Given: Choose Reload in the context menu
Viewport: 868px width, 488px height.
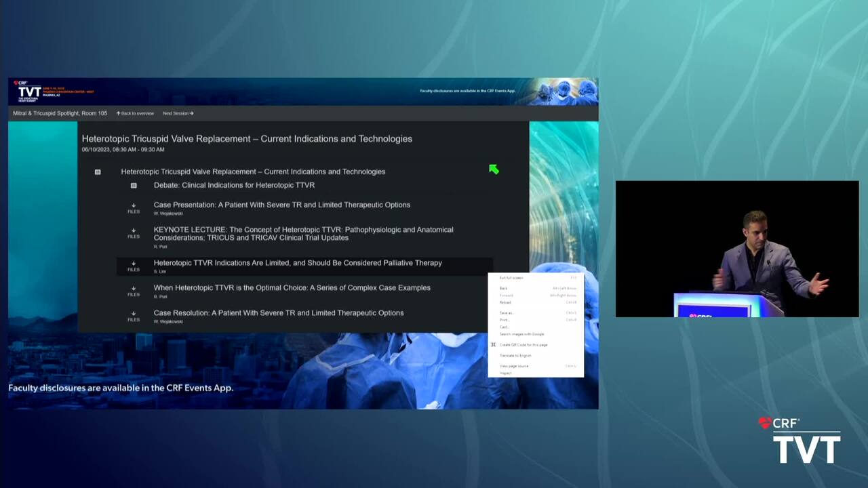Looking at the screenshot, I should 536,302.
